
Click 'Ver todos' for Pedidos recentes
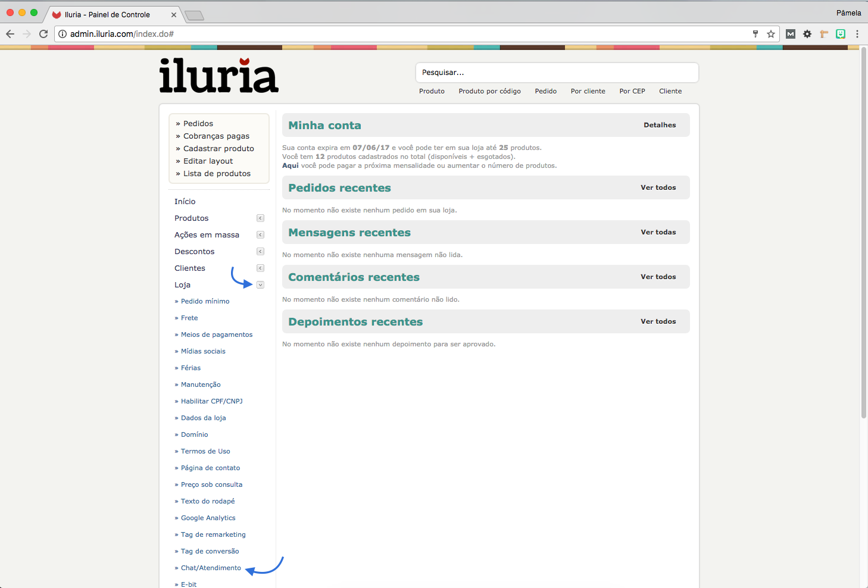pos(658,187)
